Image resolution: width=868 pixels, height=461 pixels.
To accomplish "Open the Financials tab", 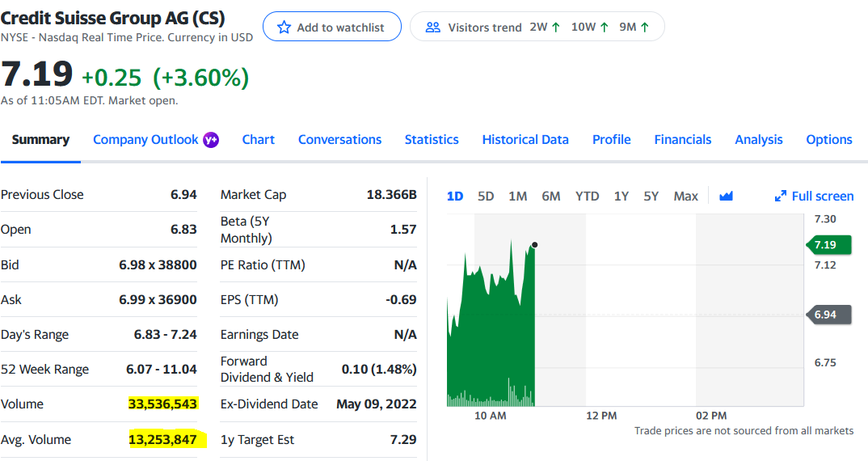I will (683, 140).
